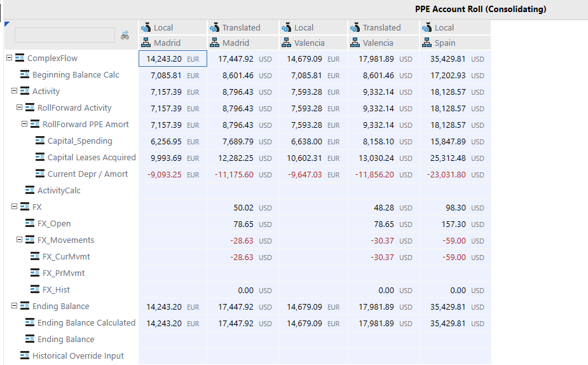
Task: Click the hierarchy icon beside the Translated Valencia header
Action: 356,43
